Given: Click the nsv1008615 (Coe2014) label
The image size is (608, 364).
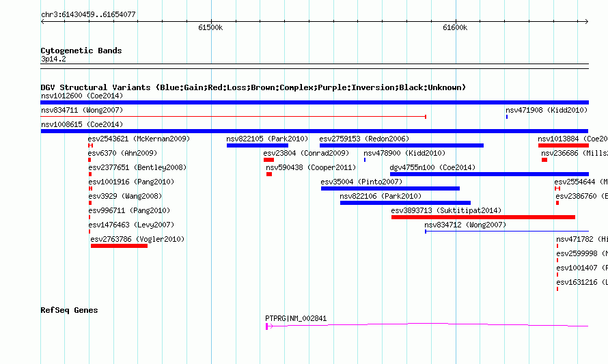Looking at the screenshot, I should click(x=82, y=124).
